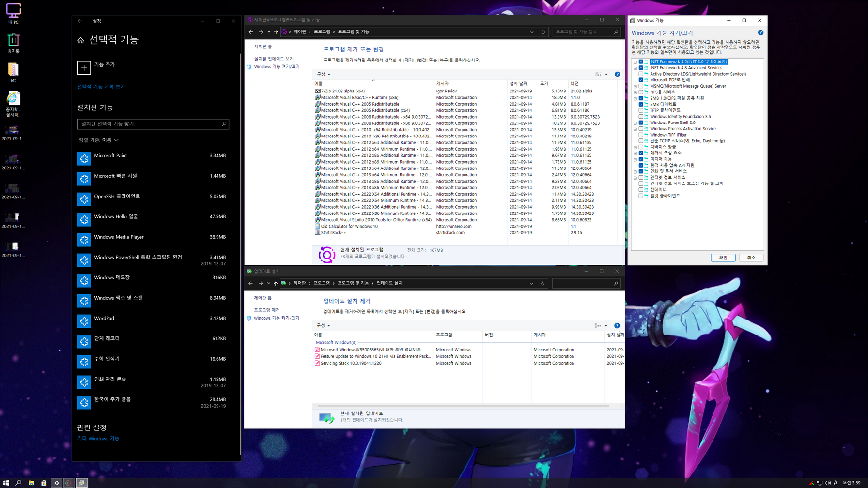This screenshot has width=868, height=488.
Task: Click 프로그램 breadcrumb in Programs and Features address bar
Action: pyautogui.click(x=322, y=32)
